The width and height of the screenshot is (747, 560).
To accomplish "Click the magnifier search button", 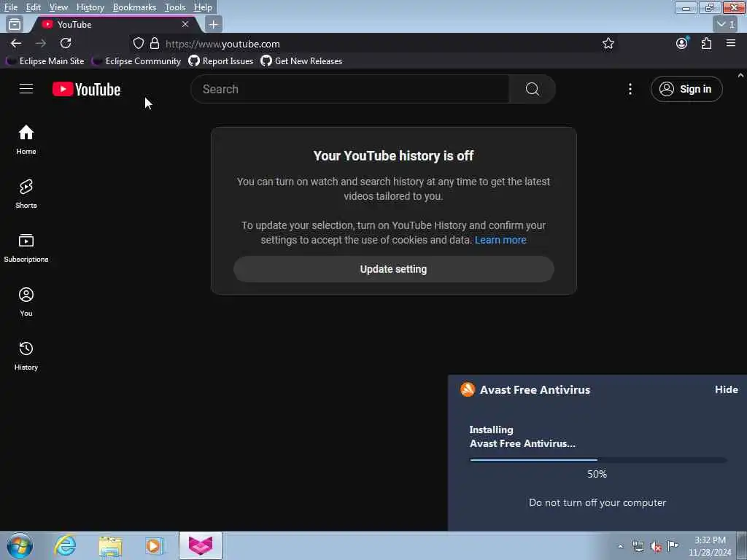I will click(x=532, y=89).
